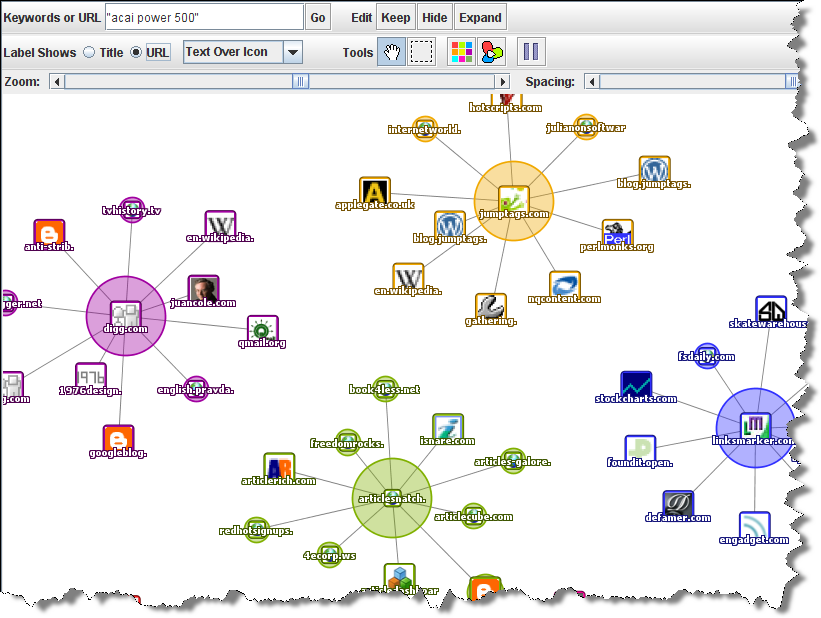Screen dimensions: 821x618
Task: Click the linksmarker.com hub node
Action: [756, 428]
